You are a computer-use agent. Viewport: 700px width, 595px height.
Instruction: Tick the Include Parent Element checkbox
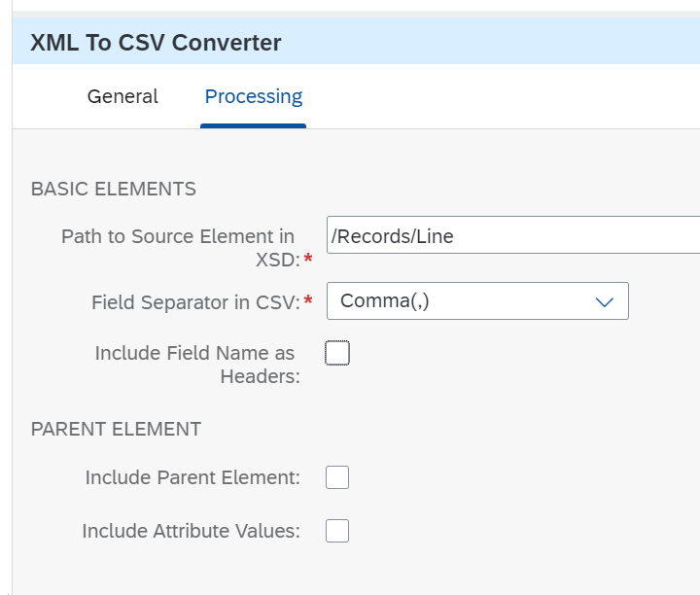(337, 477)
